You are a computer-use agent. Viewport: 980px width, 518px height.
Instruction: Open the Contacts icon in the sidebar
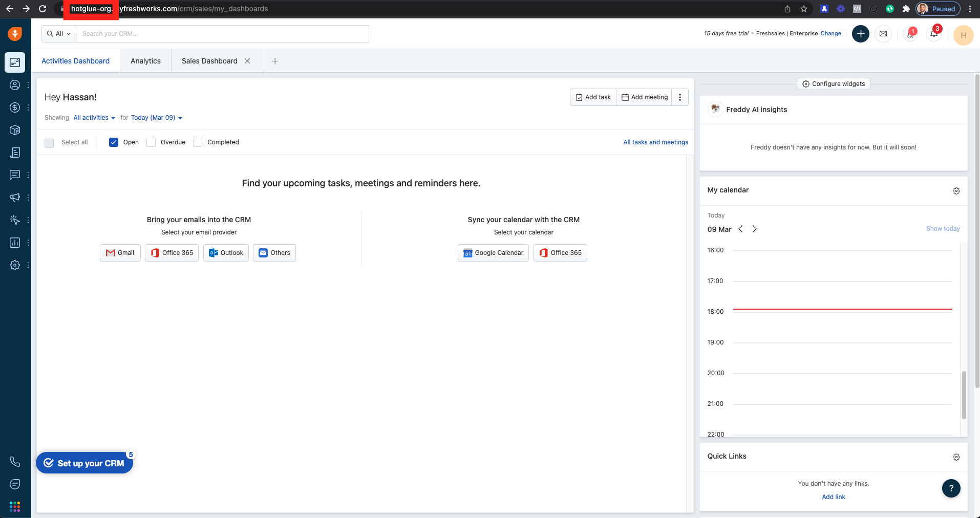pos(15,85)
